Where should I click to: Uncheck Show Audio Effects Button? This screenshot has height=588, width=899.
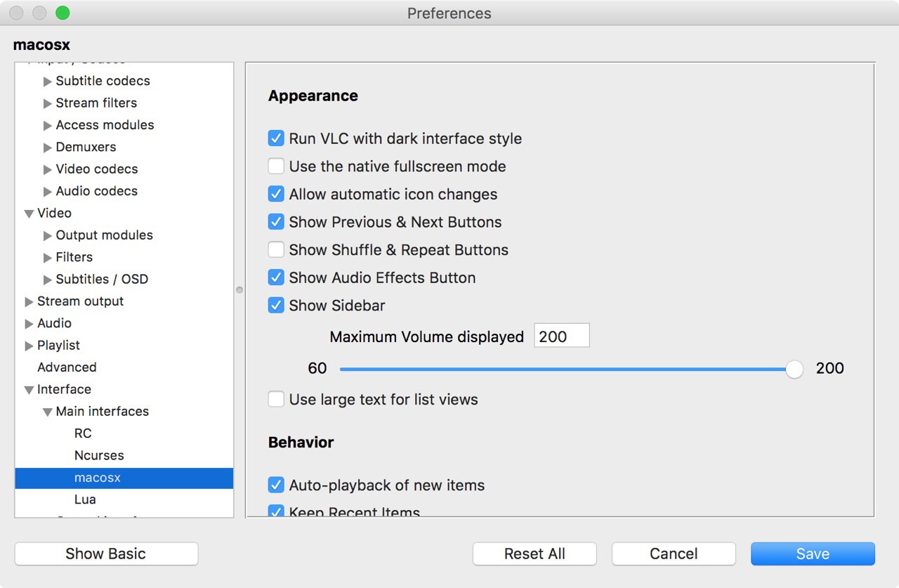pos(276,277)
